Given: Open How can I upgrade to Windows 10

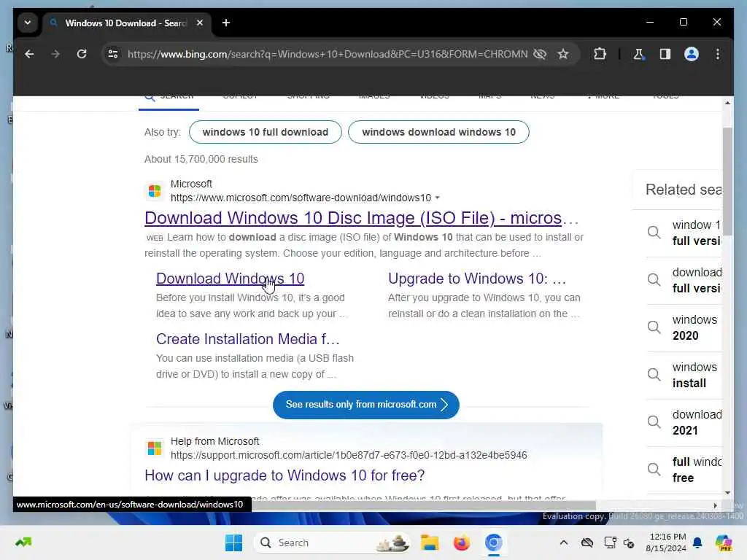Looking at the screenshot, I should [x=285, y=475].
